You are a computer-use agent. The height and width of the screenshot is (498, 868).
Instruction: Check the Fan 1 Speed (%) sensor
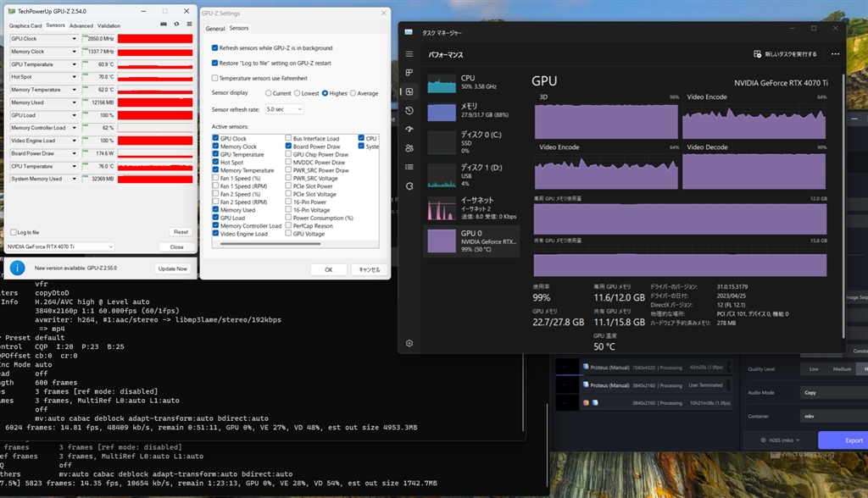click(x=216, y=179)
